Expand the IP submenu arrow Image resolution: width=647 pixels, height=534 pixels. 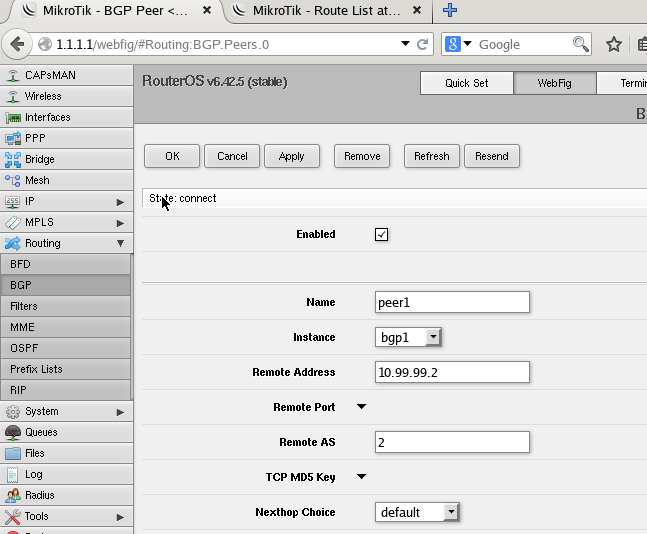[x=120, y=202]
